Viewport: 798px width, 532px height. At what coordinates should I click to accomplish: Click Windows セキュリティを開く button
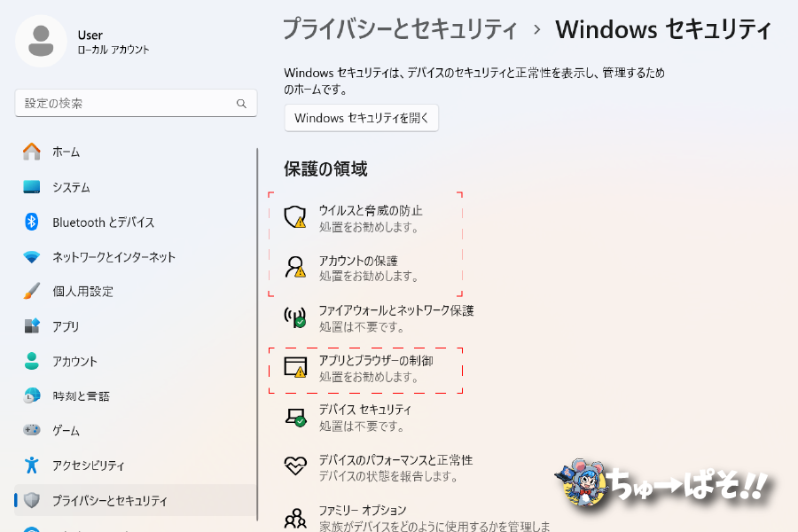(x=362, y=118)
